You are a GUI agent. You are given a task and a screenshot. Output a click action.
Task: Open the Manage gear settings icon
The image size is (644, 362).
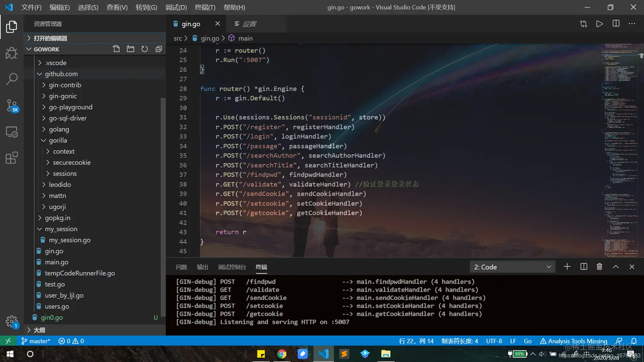(x=11, y=322)
